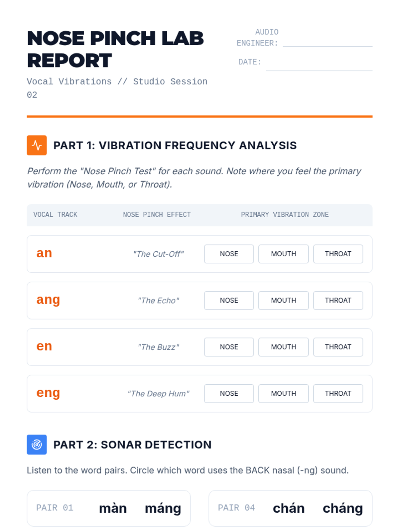Choose NOSE for the 'ang' track

click(x=229, y=301)
